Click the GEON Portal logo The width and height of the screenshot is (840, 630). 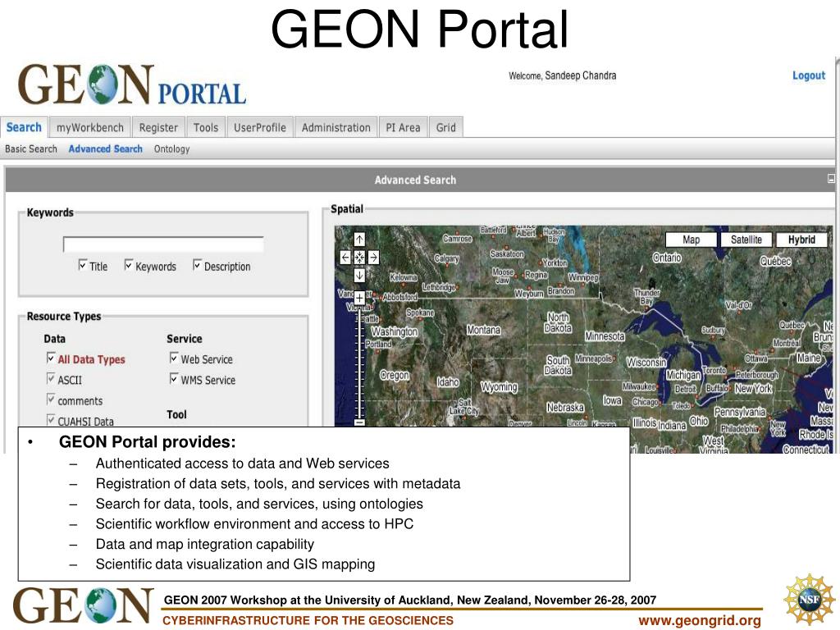tap(132, 85)
